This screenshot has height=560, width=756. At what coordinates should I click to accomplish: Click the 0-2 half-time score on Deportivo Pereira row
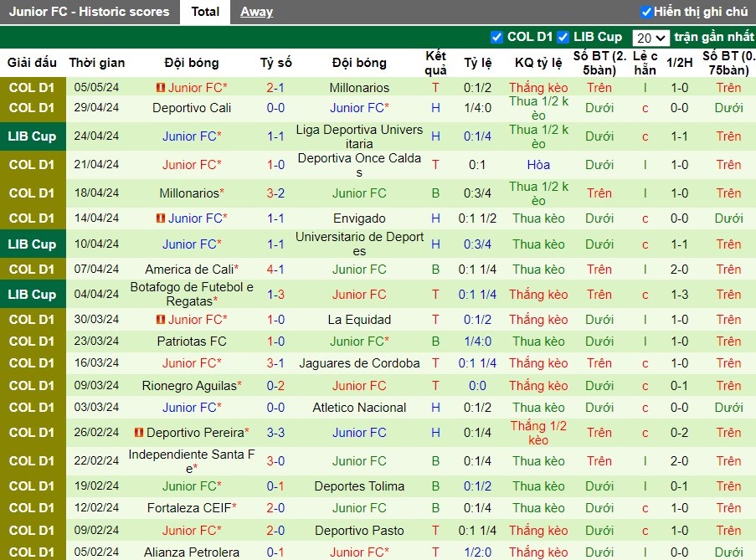[x=679, y=433]
